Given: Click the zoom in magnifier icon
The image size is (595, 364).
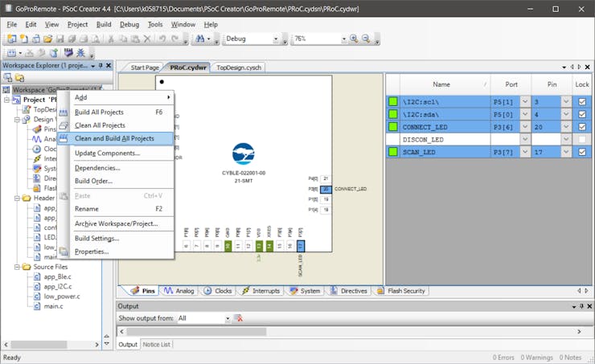Looking at the screenshot, I should [x=354, y=39].
